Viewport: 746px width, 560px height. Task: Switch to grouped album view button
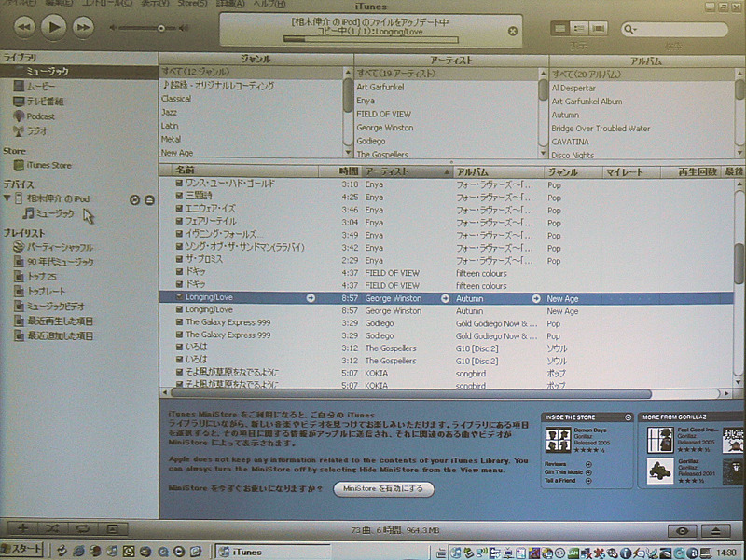point(579,29)
